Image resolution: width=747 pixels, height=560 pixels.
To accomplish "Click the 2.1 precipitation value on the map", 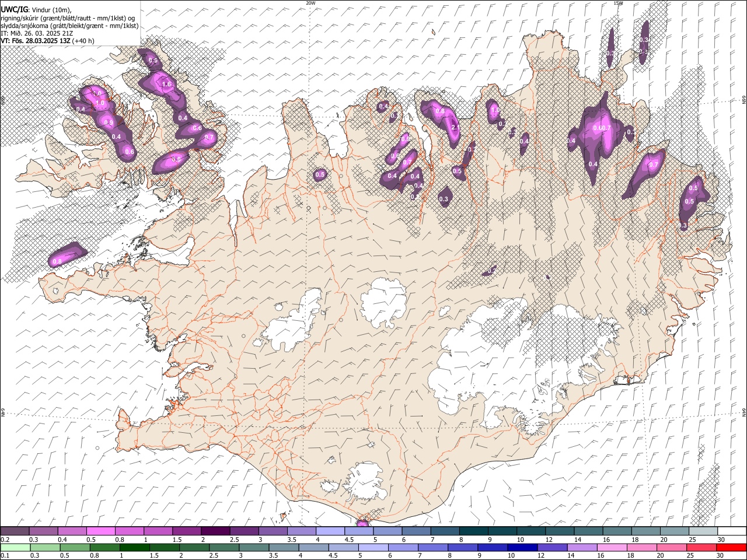I will coord(456,127).
